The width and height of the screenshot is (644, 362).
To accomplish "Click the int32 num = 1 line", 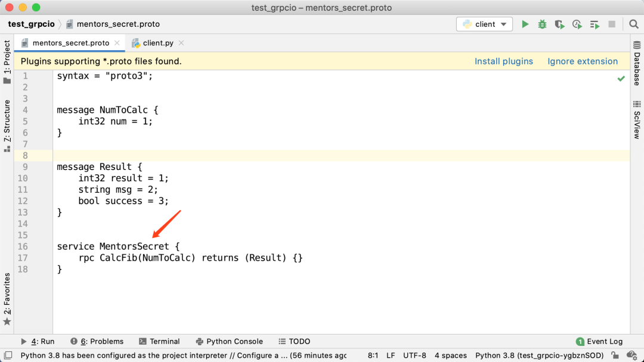I will tap(116, 122).
